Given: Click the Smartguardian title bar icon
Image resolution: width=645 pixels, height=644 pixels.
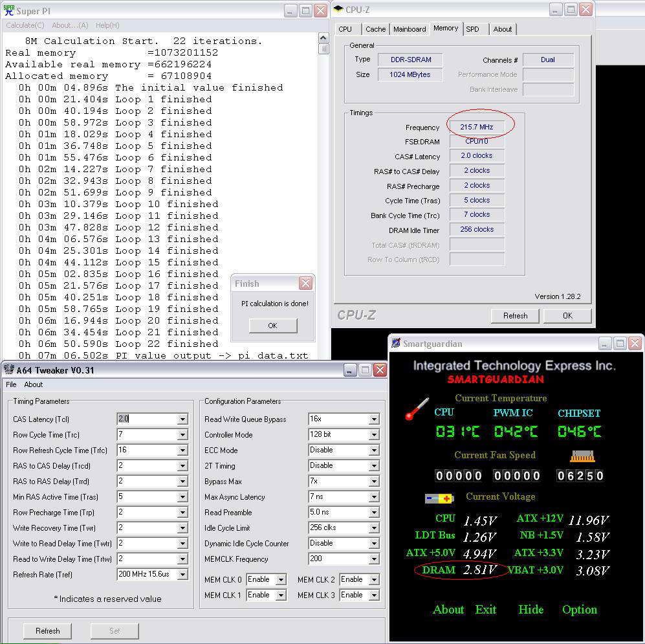Looking at the screenshot, I should pos(396,343).
